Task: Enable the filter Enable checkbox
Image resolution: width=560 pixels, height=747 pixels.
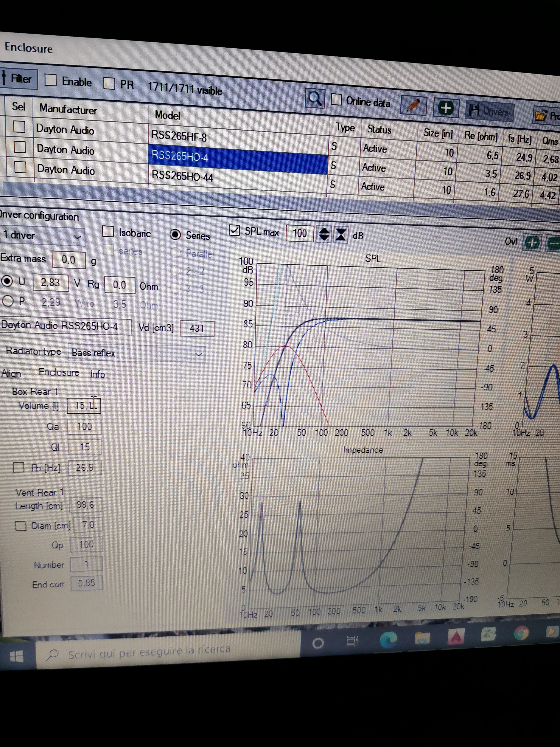Action: pyautogui.click(x=51, y=80)
